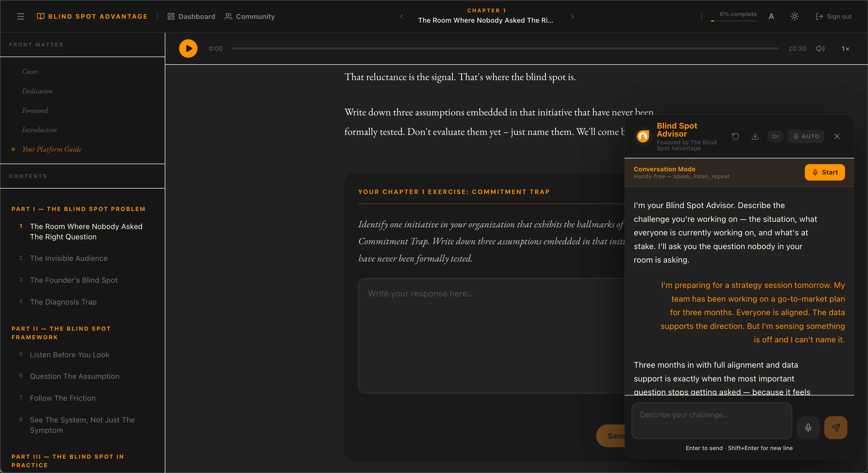The image size is (868, 473).
Task: Open chapter Listen Before You Look
Action: point(69,354)
